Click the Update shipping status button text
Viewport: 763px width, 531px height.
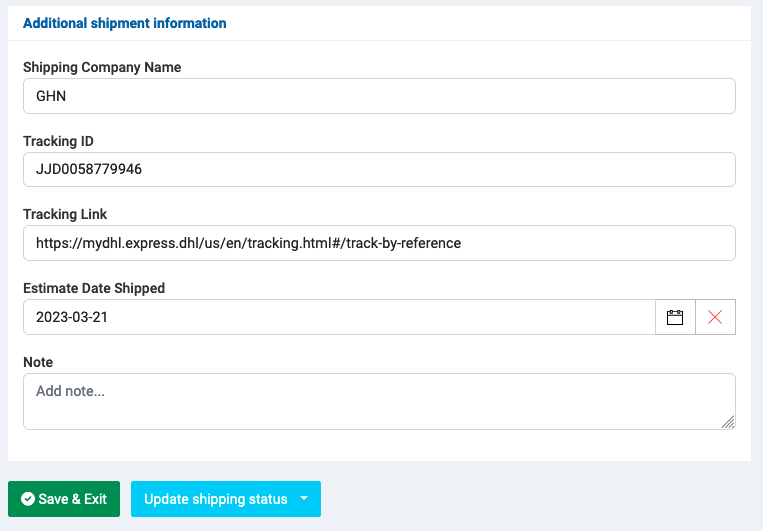(x=215, y=499)
